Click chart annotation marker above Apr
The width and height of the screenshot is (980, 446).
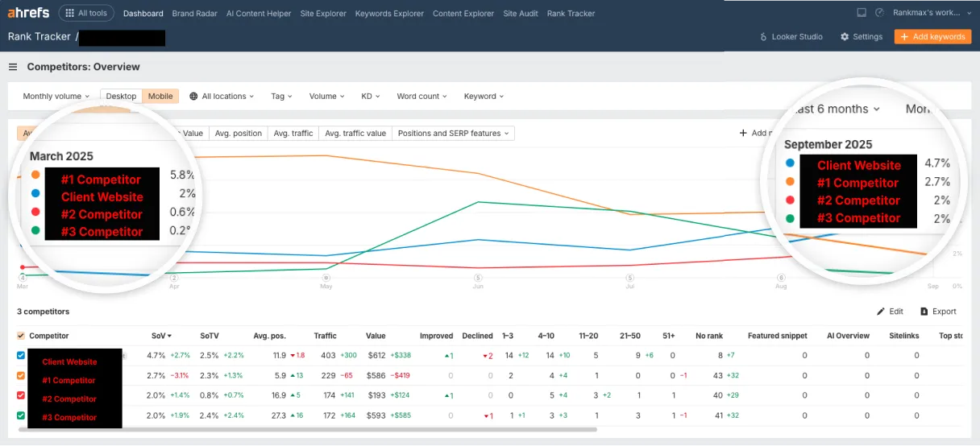pos(174,278)
